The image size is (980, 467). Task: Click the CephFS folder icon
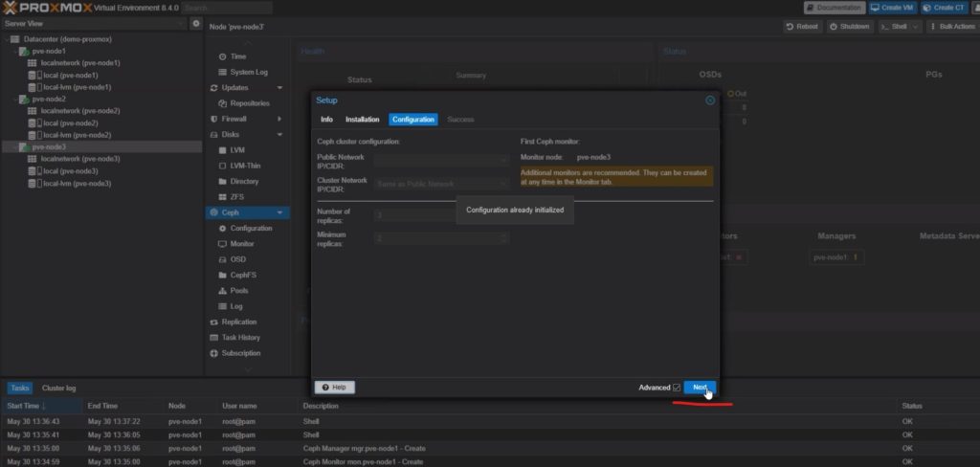pyautogui.click(x=222, y=276)
